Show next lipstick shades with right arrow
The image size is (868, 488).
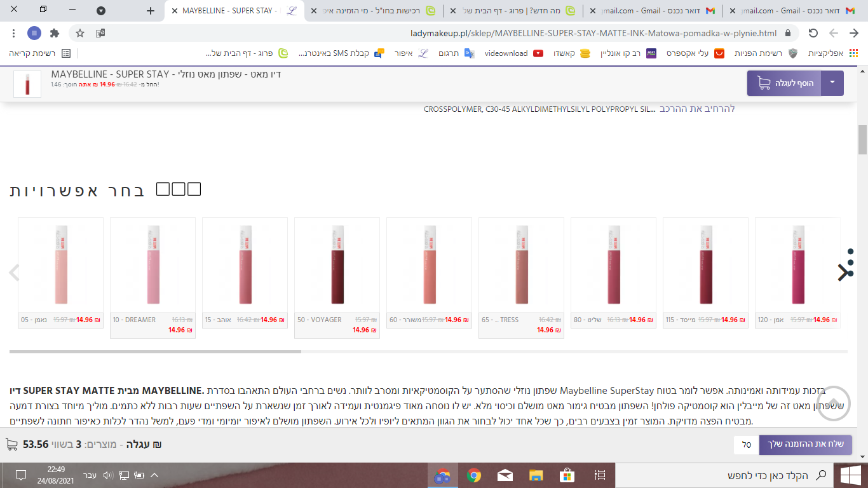coord(843,273)
